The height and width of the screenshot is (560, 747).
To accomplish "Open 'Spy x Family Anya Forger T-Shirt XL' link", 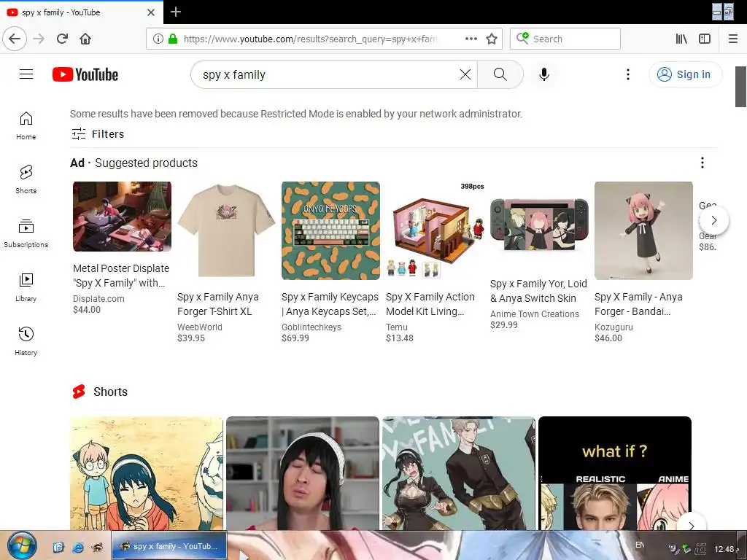I will tap(218, 304).
